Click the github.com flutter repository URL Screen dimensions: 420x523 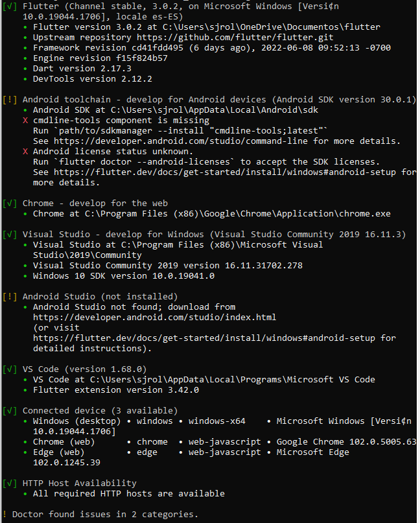(235, 38)
